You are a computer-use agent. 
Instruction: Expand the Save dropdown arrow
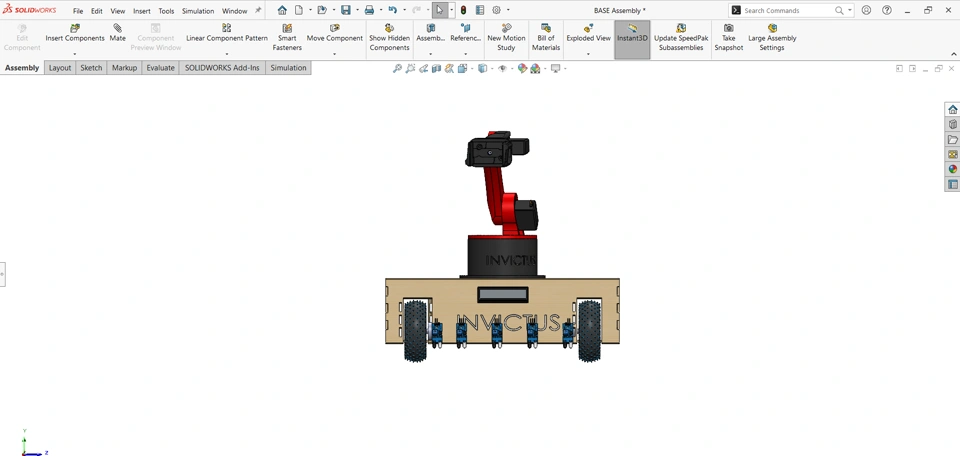357,10
